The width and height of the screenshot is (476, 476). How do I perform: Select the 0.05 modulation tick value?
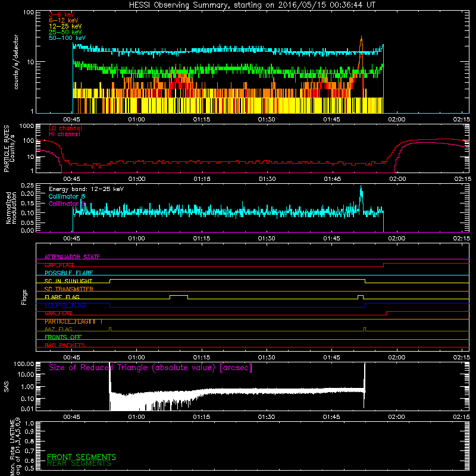click(x=27, y=223)
